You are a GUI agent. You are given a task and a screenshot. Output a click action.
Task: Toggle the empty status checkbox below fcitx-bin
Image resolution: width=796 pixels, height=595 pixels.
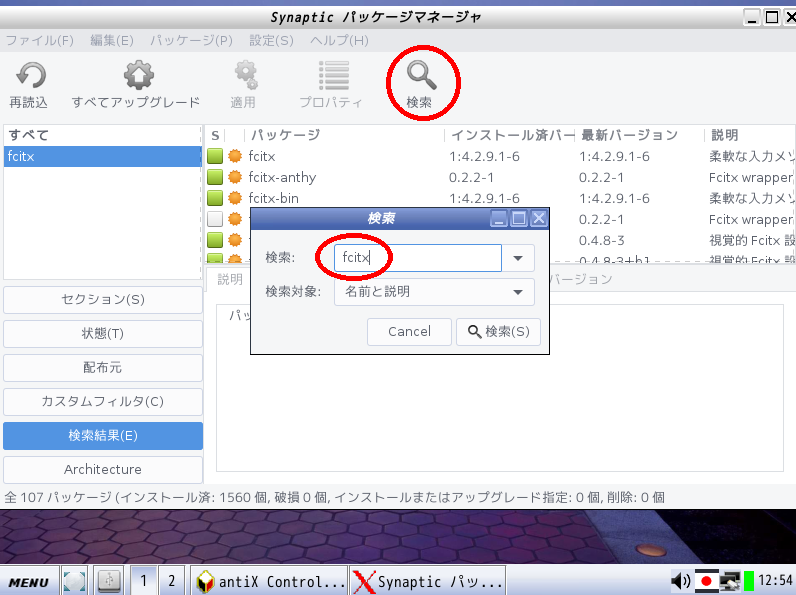coord(215,219)
